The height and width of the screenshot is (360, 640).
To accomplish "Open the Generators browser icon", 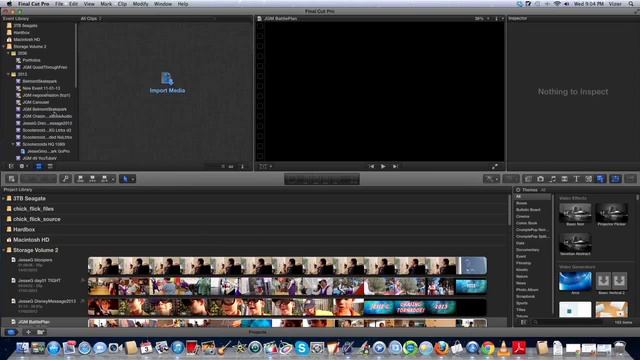I will pyautogui.click(x=589, y=179).
